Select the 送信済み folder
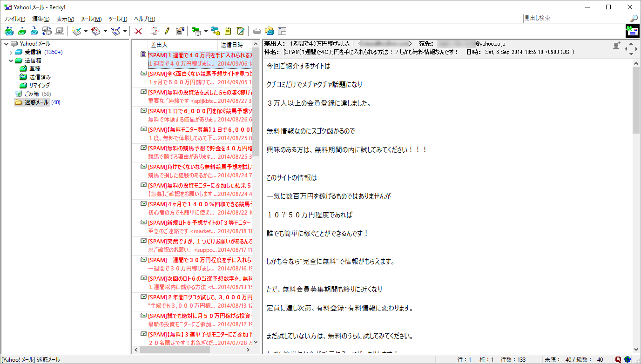Image resolution: width=641 pixels, height=364 pixels. [x=40, y=77]
